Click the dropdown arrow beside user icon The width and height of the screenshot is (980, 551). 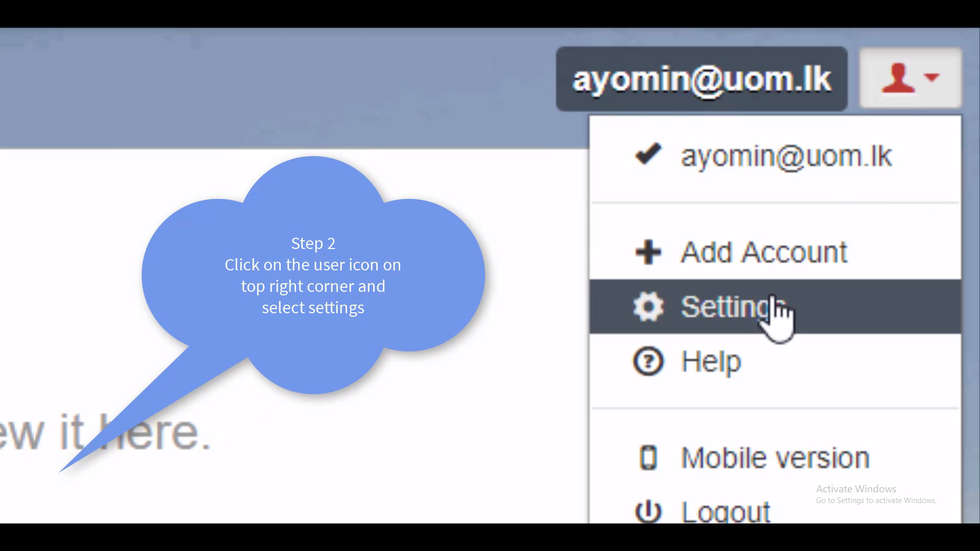(932, 77)
